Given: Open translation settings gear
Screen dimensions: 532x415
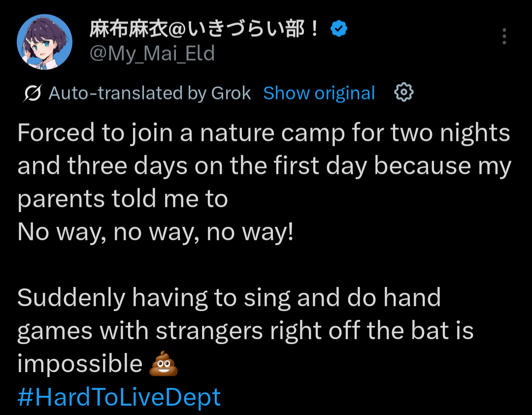Looking at the screenshot, I should click(403, 93).
